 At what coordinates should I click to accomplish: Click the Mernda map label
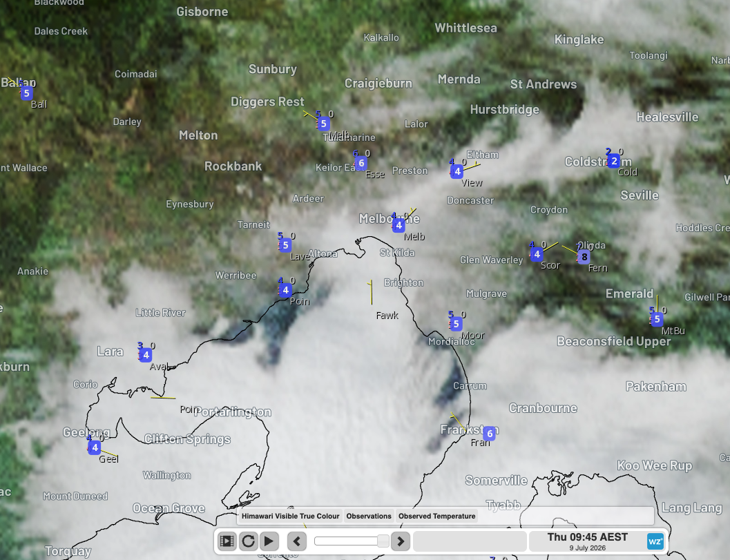[459, 79]
